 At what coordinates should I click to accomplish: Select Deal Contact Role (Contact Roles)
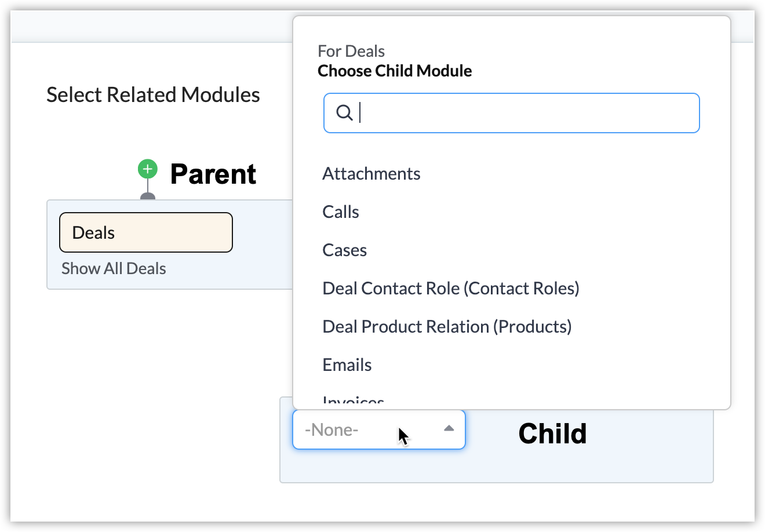[451, 289]
